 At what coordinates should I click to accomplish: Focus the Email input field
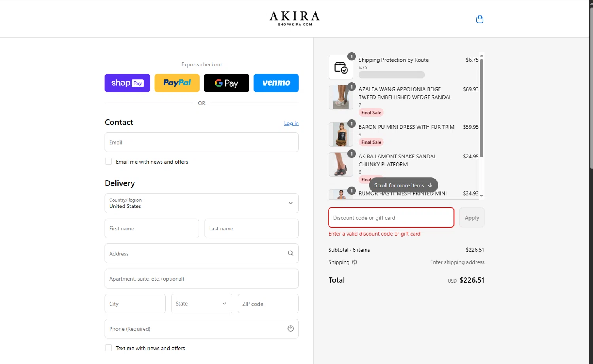point(202,142)
